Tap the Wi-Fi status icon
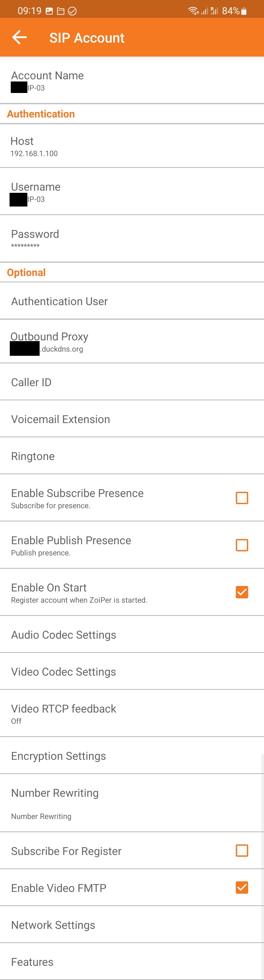This screenshot has width=264, height=980. tap(194, 11)
